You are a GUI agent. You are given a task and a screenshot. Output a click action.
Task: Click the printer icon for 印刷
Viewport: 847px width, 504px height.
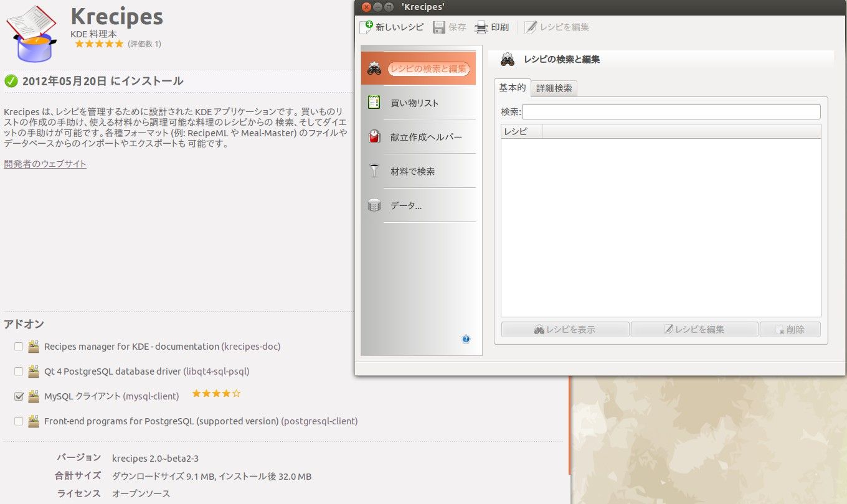point(481,27)
